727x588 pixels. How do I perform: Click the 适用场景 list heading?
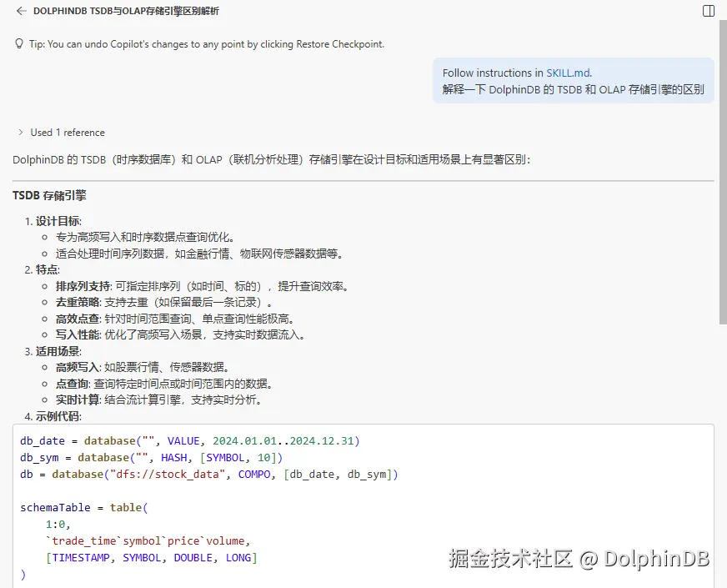[58, 351]
